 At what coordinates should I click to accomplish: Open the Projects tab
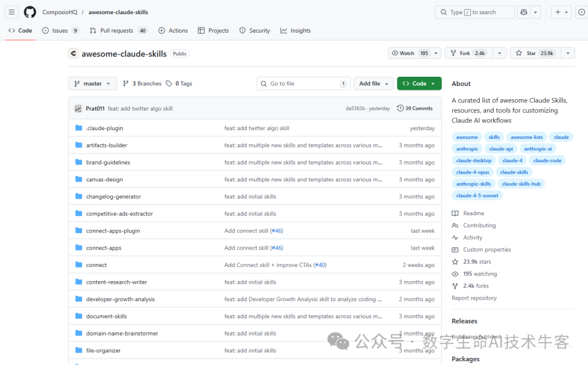213,31
